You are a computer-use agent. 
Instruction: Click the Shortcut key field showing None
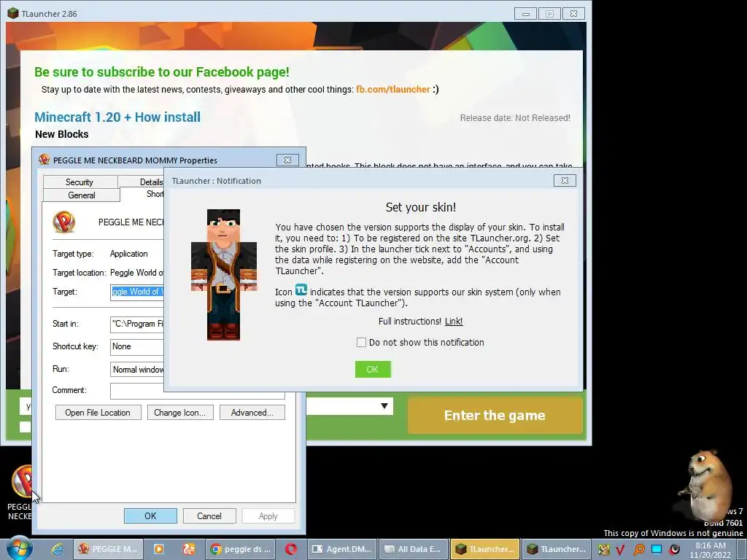point(137,346)
